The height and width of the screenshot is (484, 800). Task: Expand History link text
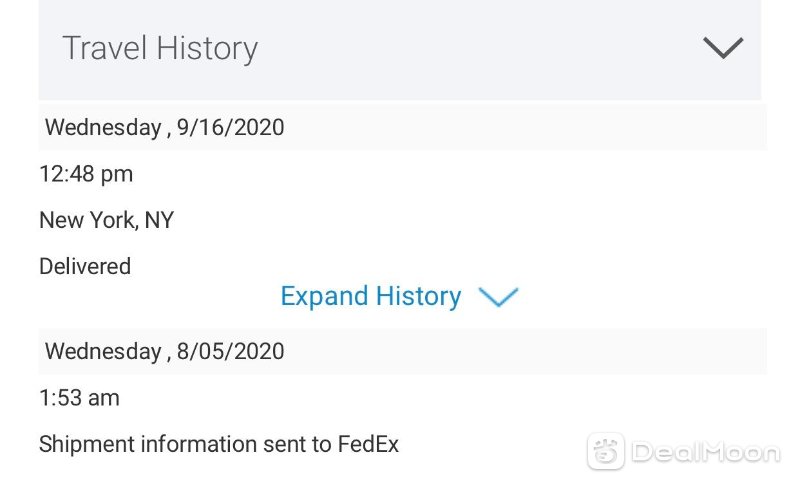click(x=371, y=296)
